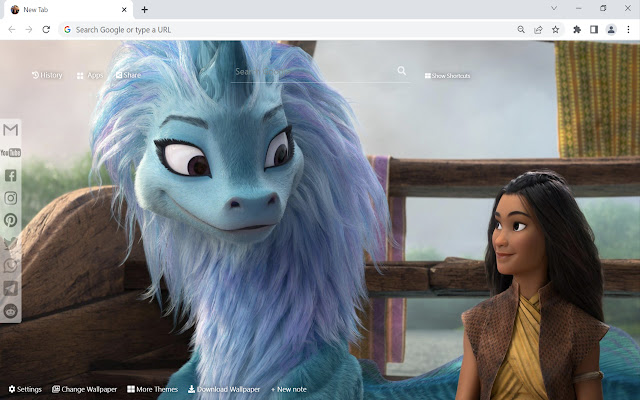Image resolution: width=640 pixels, height=400 pixels.
Task: Open the Apps link
Action: (90, 76)
